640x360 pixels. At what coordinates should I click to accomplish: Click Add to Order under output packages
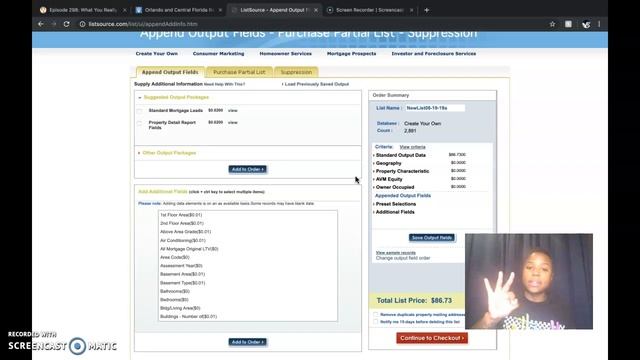click(x=247, y=169)
